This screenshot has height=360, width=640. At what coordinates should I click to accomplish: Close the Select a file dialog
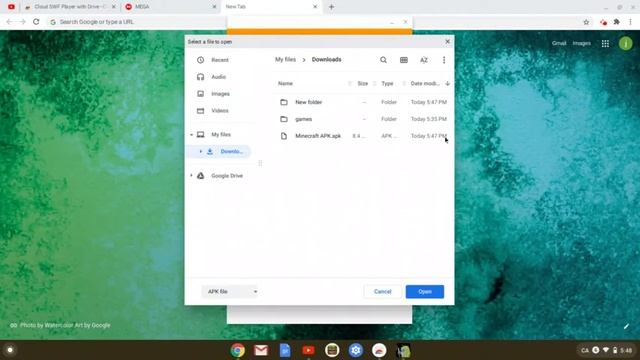point(447,42)
